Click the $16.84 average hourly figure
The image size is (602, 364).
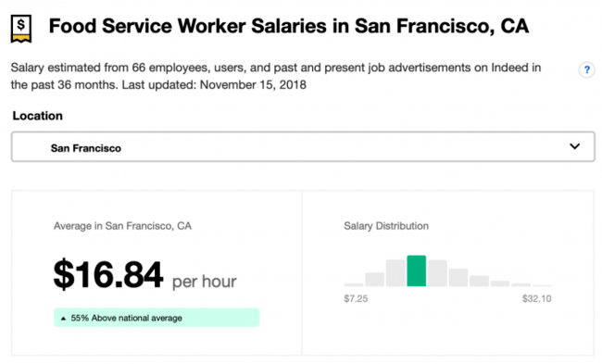pyautogui.click(x=108, y=274)
